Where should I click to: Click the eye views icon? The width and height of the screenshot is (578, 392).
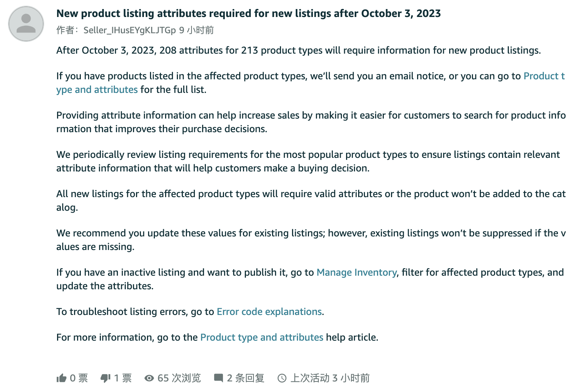149,378
